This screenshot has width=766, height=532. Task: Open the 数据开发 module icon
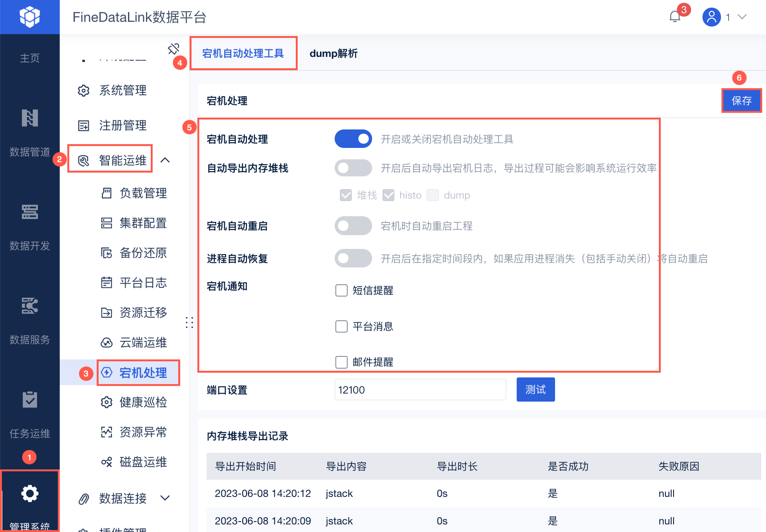[x=30, y=212]
